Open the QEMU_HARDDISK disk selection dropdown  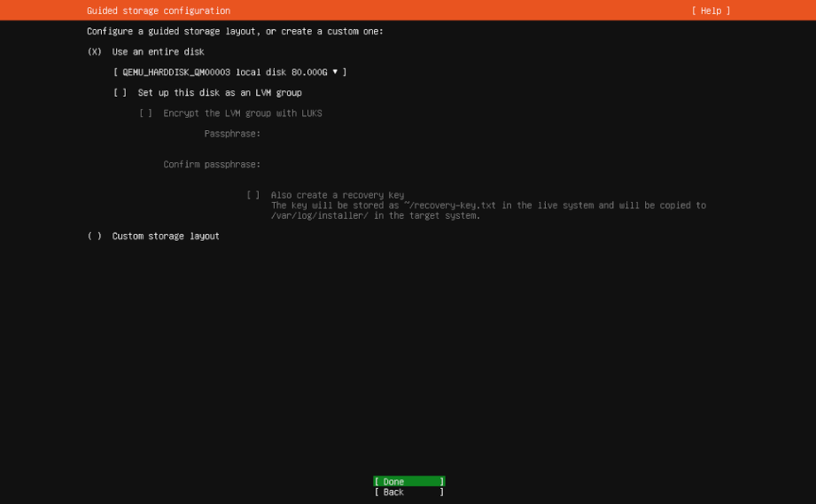click(229, 72)
